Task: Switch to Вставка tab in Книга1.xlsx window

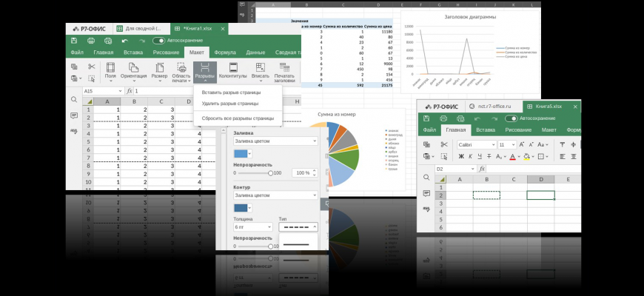Action: coord(133,53)
